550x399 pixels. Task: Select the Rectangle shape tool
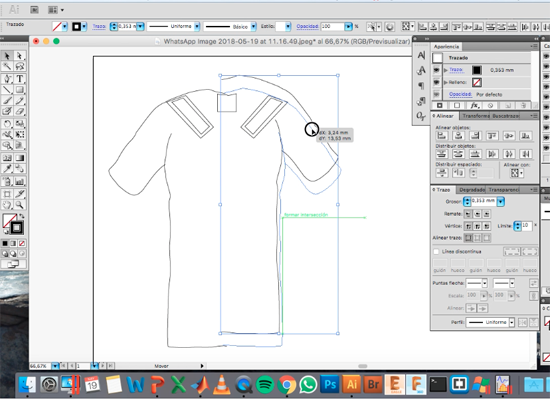(x=20, y=89)
